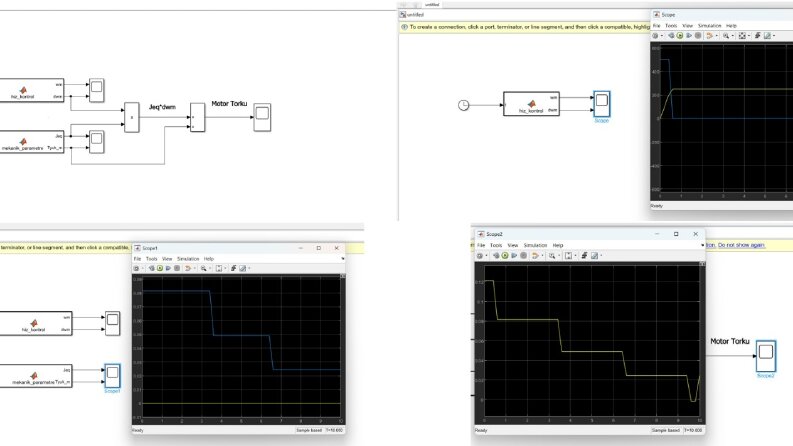Viewport: 793px width, 446px height.
Task: Open Configuration Properties in Scope2 window
Action: coord(480,255)
